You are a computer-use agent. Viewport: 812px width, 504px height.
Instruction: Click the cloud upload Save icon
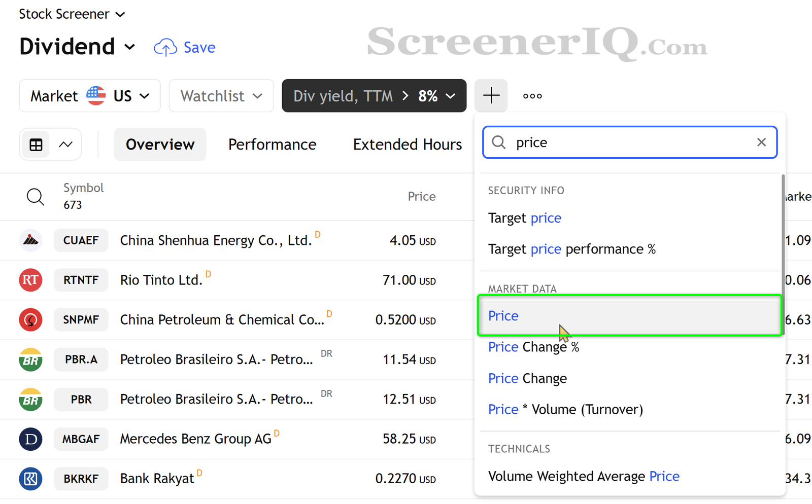click(x=165, y=47)
